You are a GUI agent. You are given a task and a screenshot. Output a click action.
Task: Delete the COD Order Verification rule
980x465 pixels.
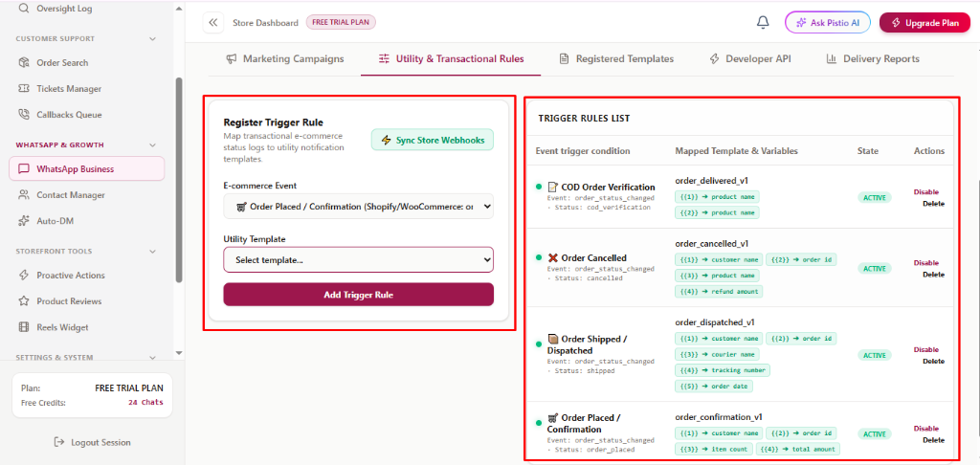coord(934,203)
